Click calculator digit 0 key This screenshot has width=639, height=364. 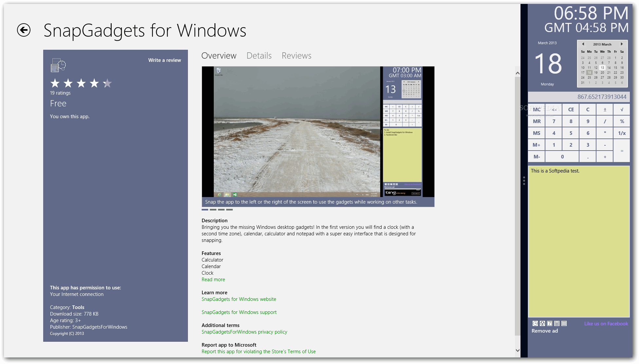pyautogui.click(x=562, y=157)
